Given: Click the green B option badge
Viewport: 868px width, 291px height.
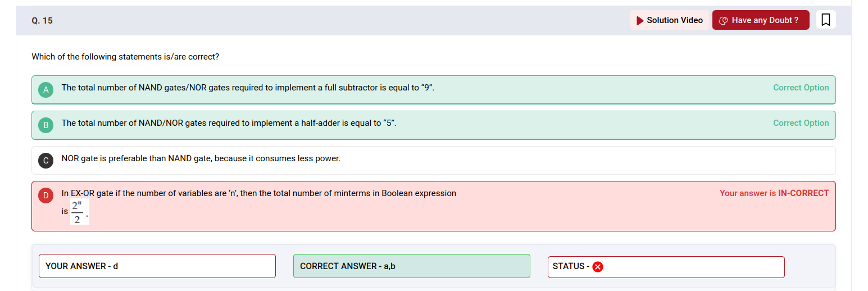Looking at the screenshot, I should click(46, 125).
